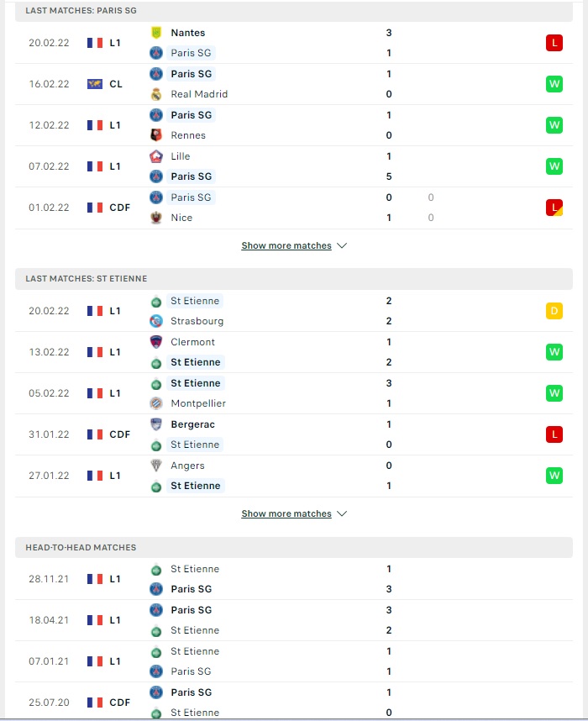588x721 pixels.
Task: Open the 28.11.21 St Etienne vs Paris SG match
Action: pos(294,579)
